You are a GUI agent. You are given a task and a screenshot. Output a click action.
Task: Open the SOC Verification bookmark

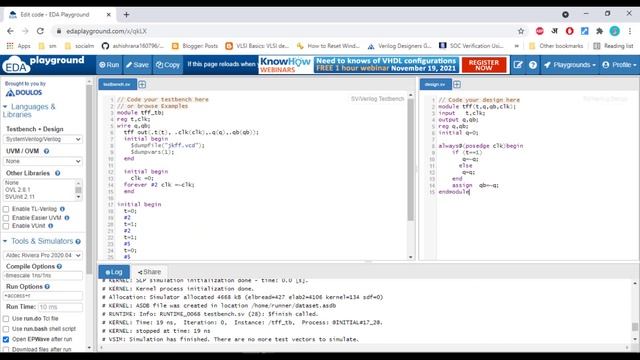tap(471, 46)
